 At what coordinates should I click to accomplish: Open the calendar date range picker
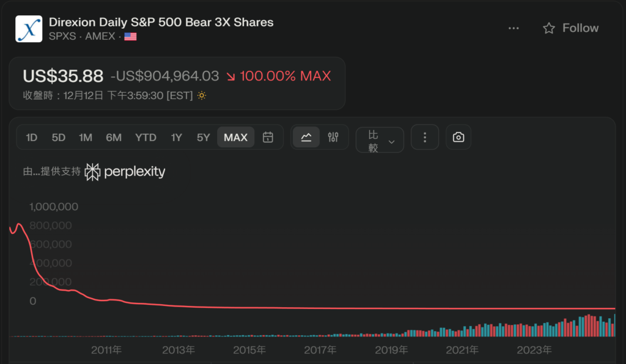(268, 137)
